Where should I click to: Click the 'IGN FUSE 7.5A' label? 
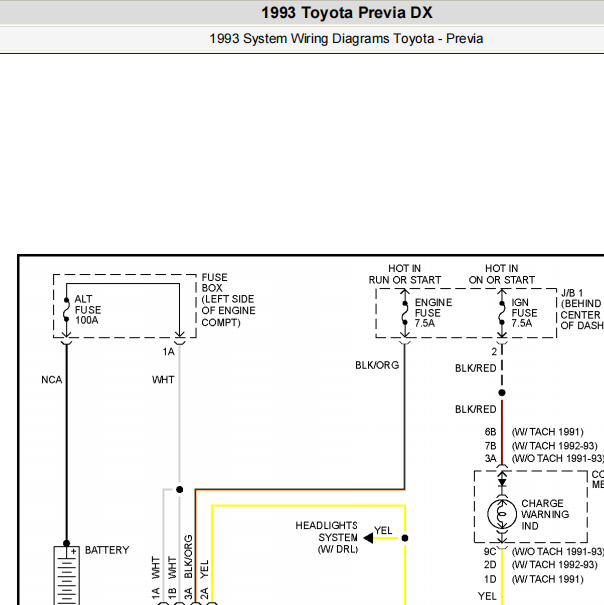(x=524, y=313)
